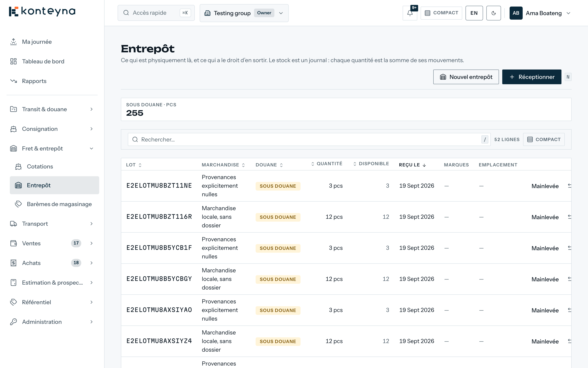588x368 pixels.
Task: Click the transfer icon for lot E2ELOTMU8AXSIYAO
Action: coord(569,310)
